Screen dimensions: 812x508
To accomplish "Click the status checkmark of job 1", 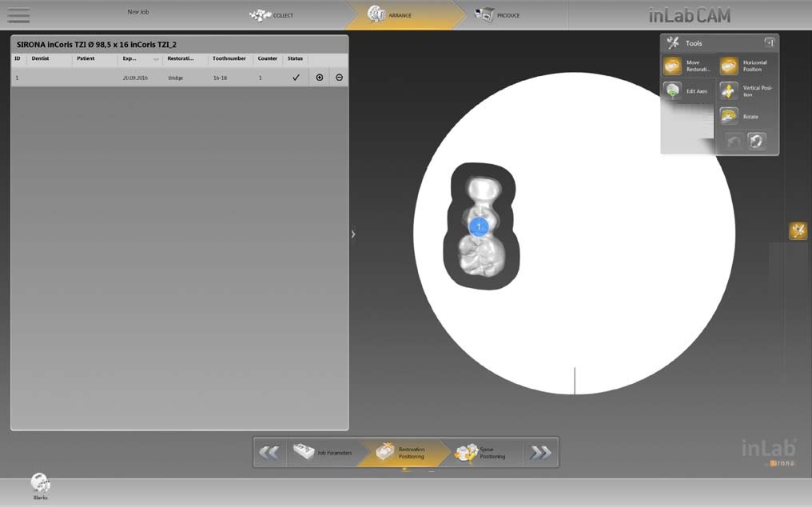I will [296, 78].
